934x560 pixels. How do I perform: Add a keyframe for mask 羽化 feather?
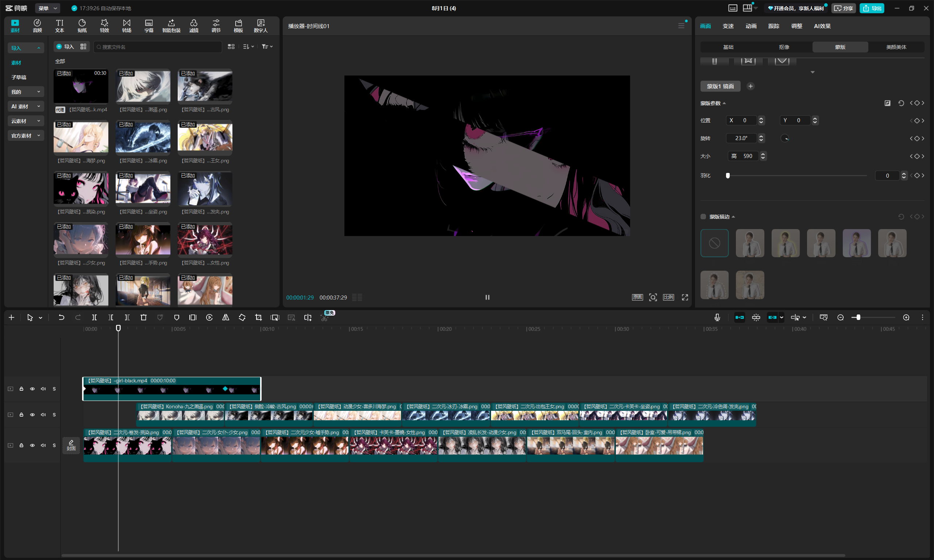[x=917, y=175]
